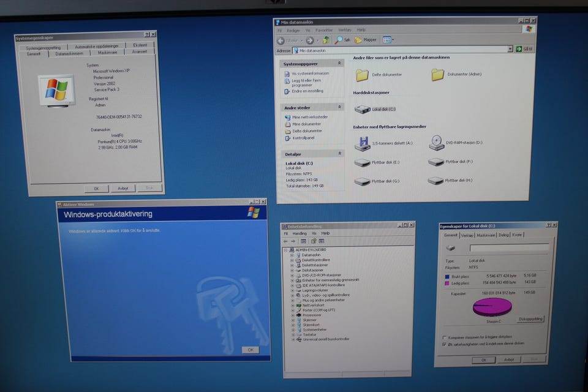Screen dimensions: 588x392
Task: Expand the Nettverkskort node
Action: coord(293,306)
